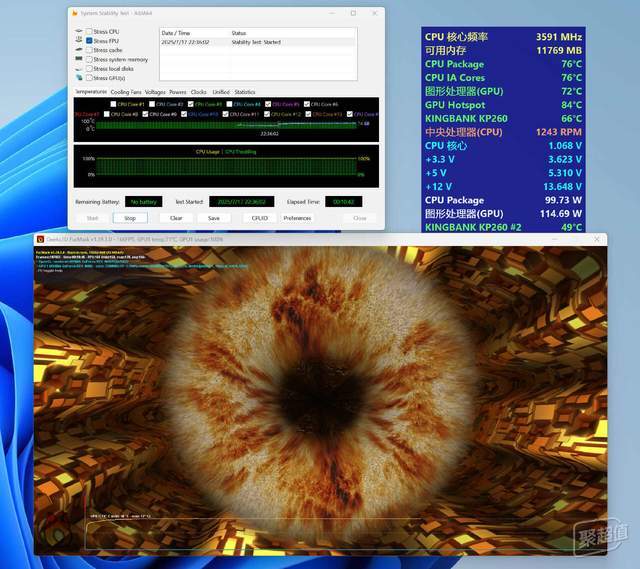Enable Stress GPU(s) checkbox

[x=89, y=78]
